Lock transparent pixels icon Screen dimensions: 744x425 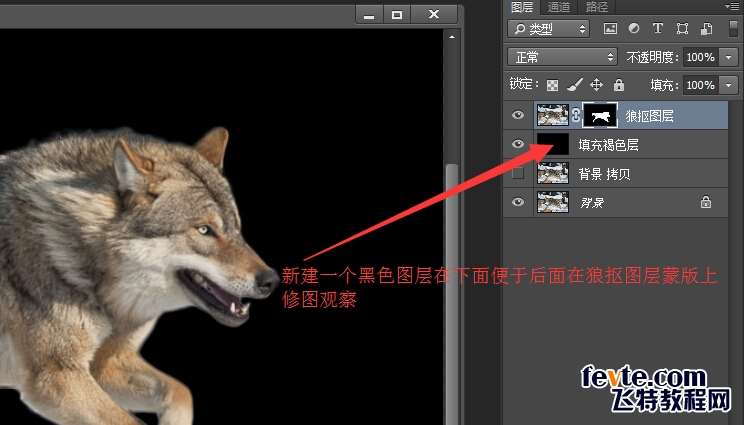[x=552, y=85]
